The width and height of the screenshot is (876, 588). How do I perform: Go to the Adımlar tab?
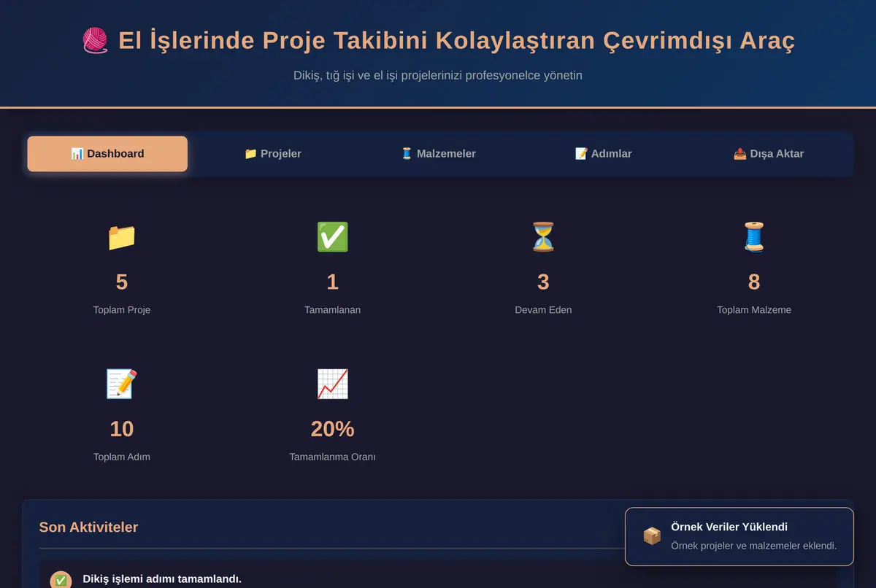click(x=603, y=154)
